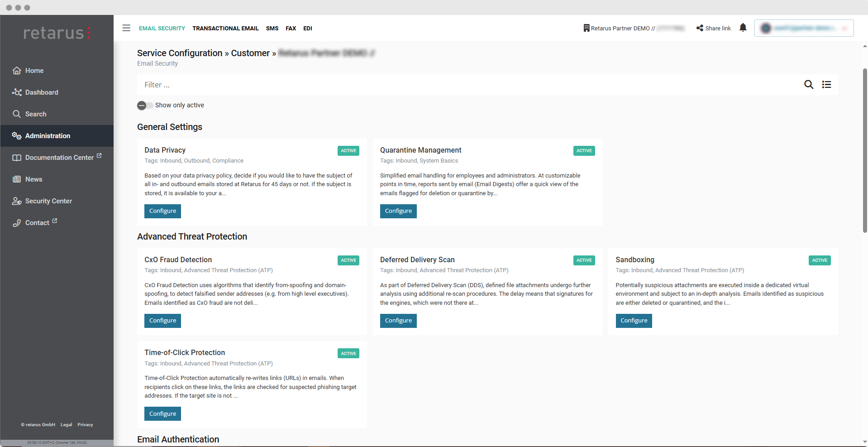Click the ACTIVE badge on Data Privacy
The height and width of the screenshot is (447, 868).
click(x=348, y=151)
